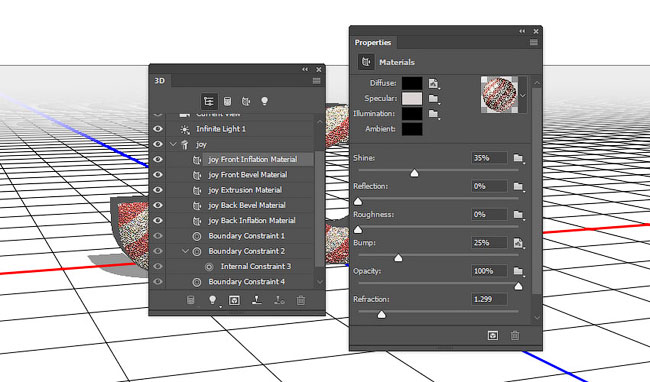Open Specular texture folder menu
This screenshot has width=650, height=382.
434,99
